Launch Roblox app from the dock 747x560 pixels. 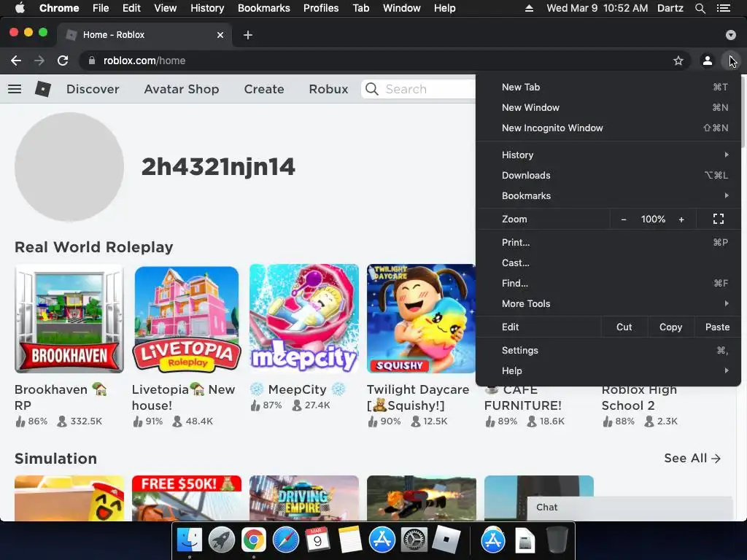click(x=446, y=540)
